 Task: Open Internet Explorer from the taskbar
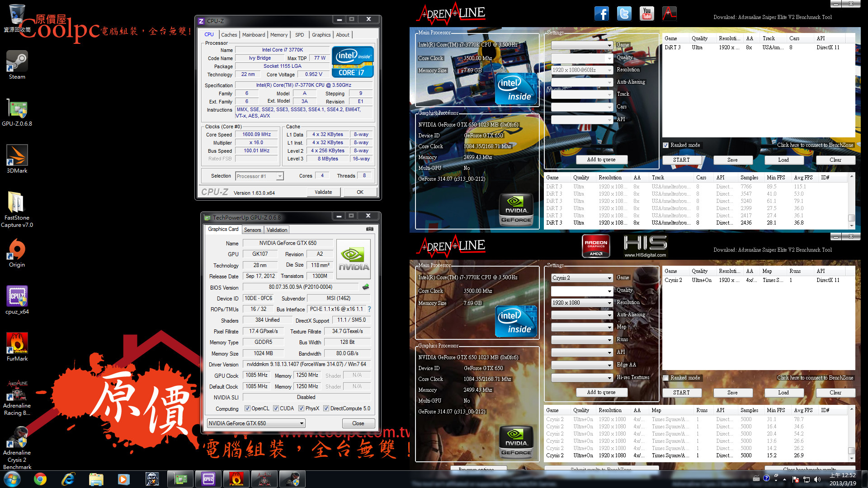click(68, 479)
